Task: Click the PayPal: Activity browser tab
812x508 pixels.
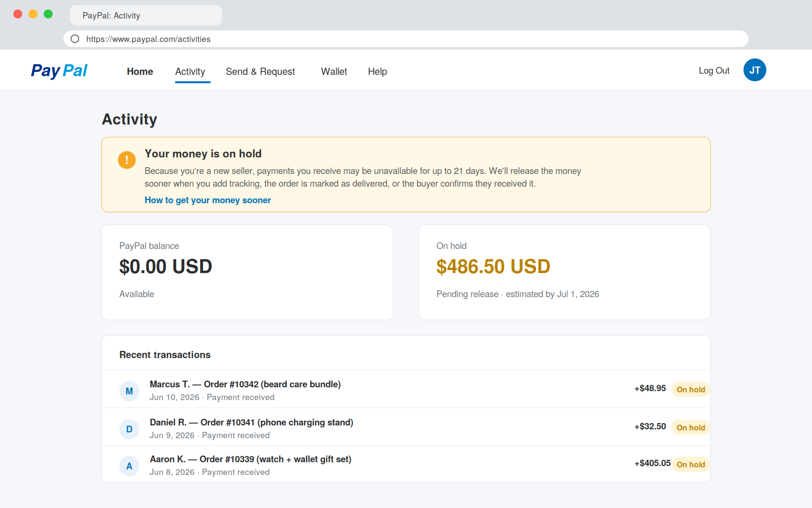Action: pyautogui.click(x=146, y=15)
